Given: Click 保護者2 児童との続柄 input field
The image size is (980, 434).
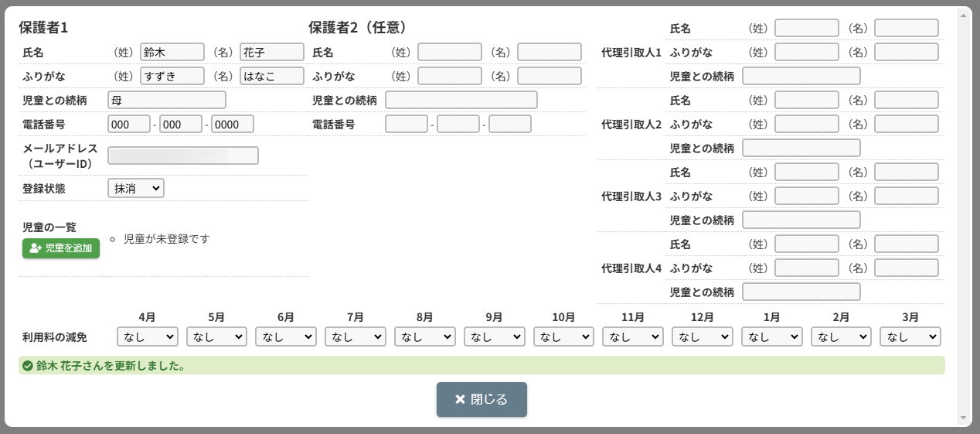Looking at the screenshot, I should 461,100.
